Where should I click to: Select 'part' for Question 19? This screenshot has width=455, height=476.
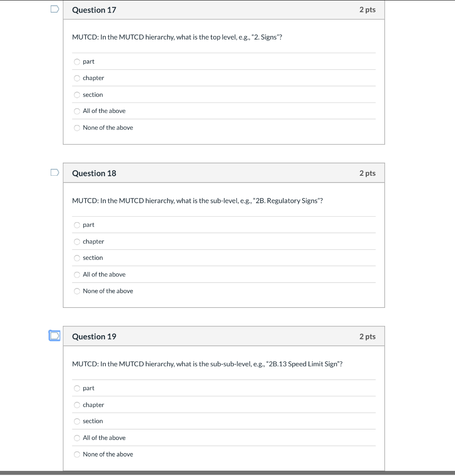click(77, 389)
